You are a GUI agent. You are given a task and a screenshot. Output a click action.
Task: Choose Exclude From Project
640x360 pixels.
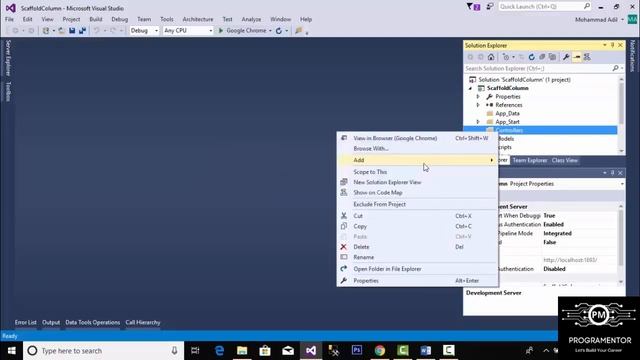click(417, 204)
